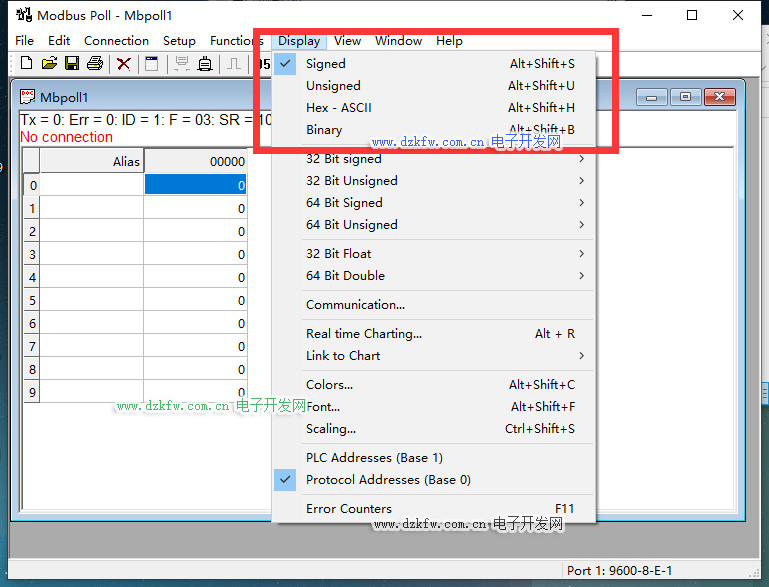The width and height of the screenshot is (769, 587).
Task: Enable PLC Addresses (Base 1)
Action: pos(374,458)
